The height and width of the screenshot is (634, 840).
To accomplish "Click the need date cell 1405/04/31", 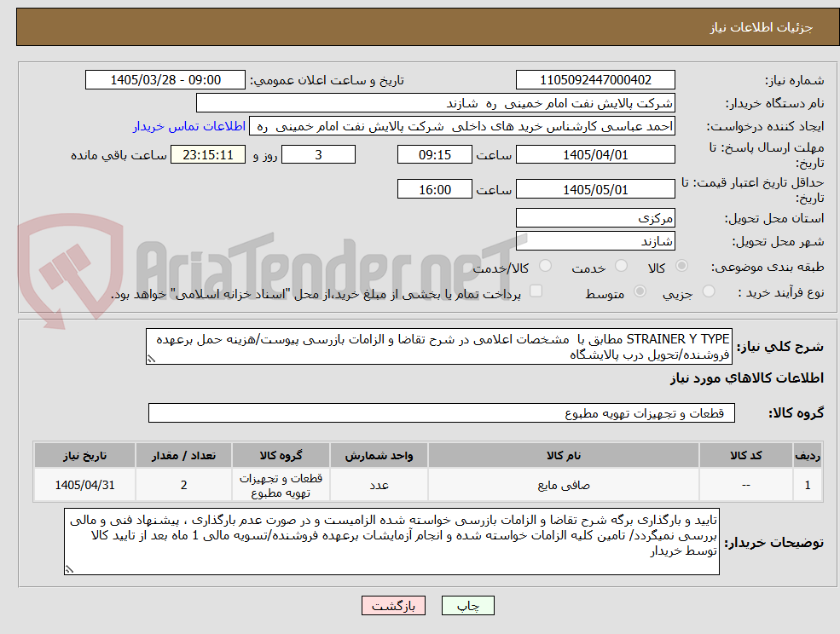I will pyautogui.click(x=84, y=485).
